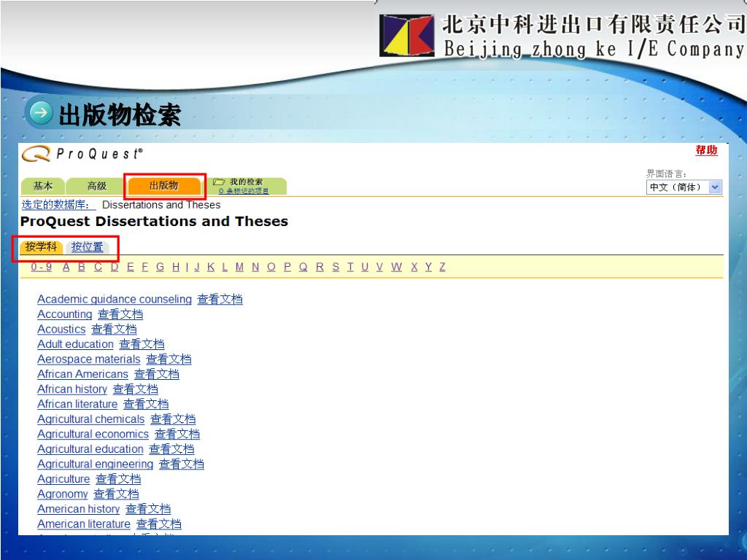View documents (查看文档) for Accounting
The width and height of the screenshot is (747, 560).
[x=120, y=314]
